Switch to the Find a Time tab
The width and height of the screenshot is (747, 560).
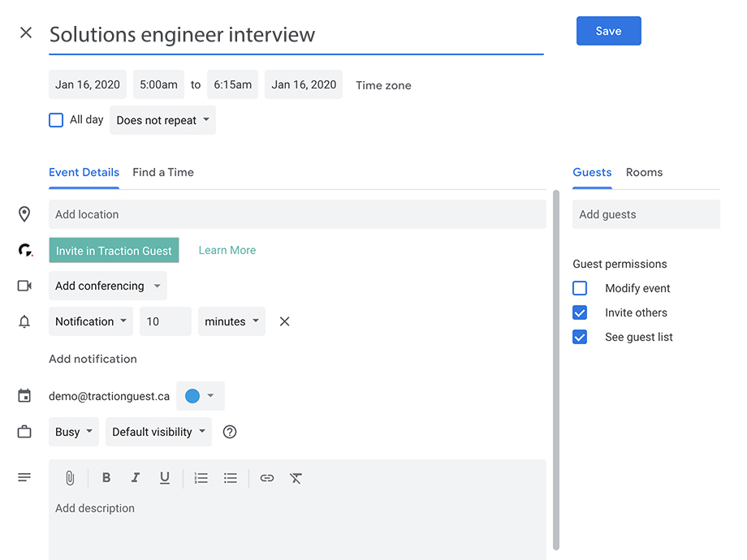point(163,172)
